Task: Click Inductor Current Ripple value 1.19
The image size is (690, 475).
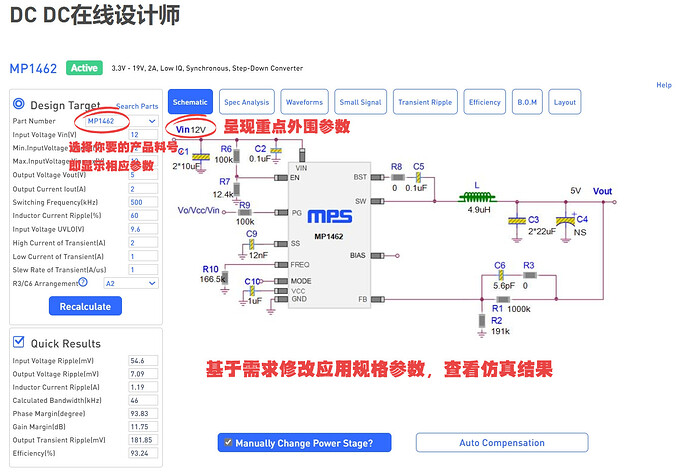Action: click(143, 387)
